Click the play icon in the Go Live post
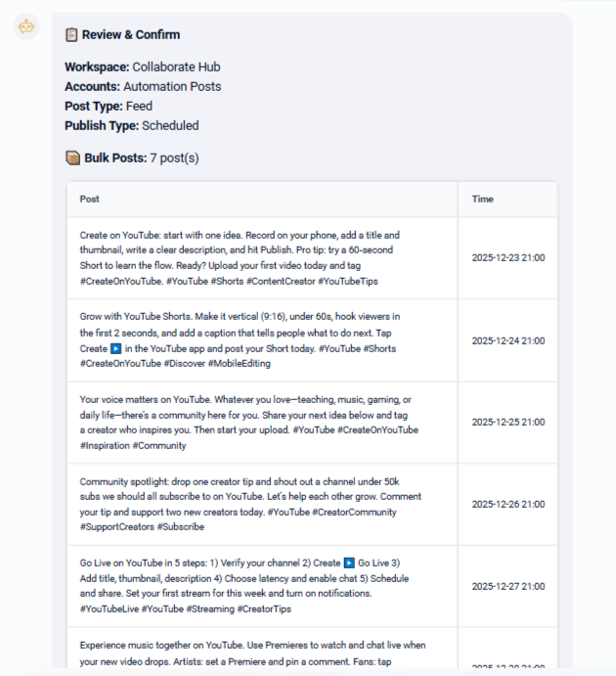 point(347,563)
